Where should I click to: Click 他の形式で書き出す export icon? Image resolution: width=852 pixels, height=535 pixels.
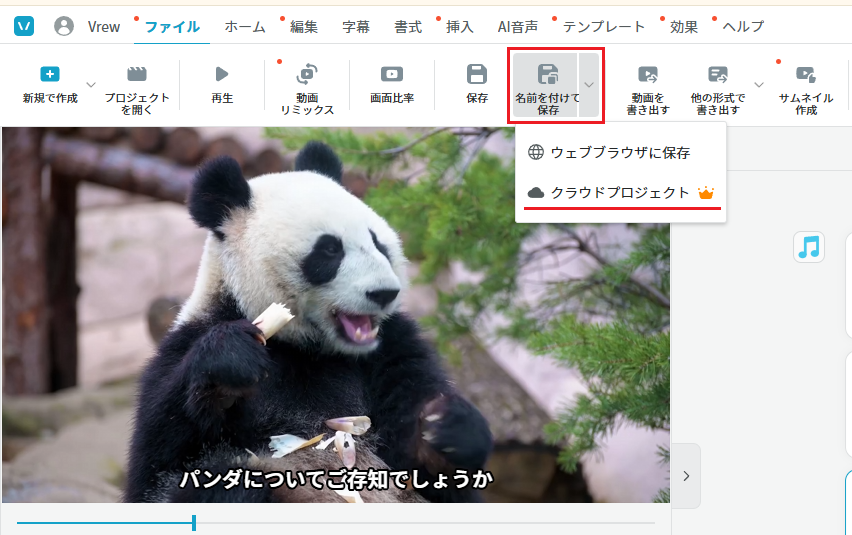click(718, 74)
